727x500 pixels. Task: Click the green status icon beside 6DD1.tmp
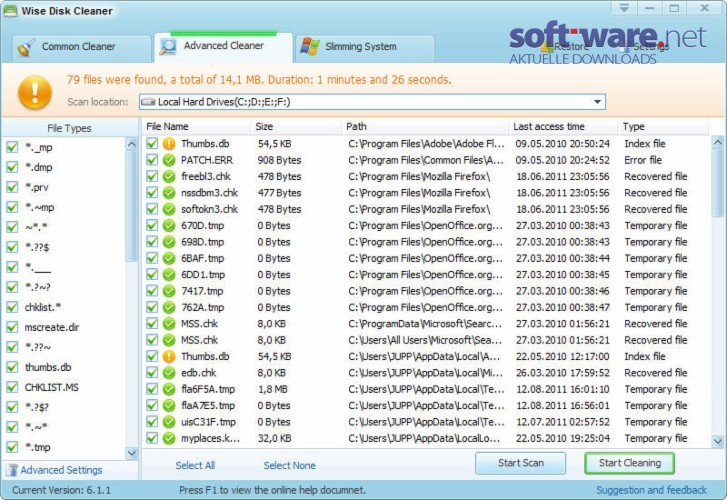coord(169,275)
